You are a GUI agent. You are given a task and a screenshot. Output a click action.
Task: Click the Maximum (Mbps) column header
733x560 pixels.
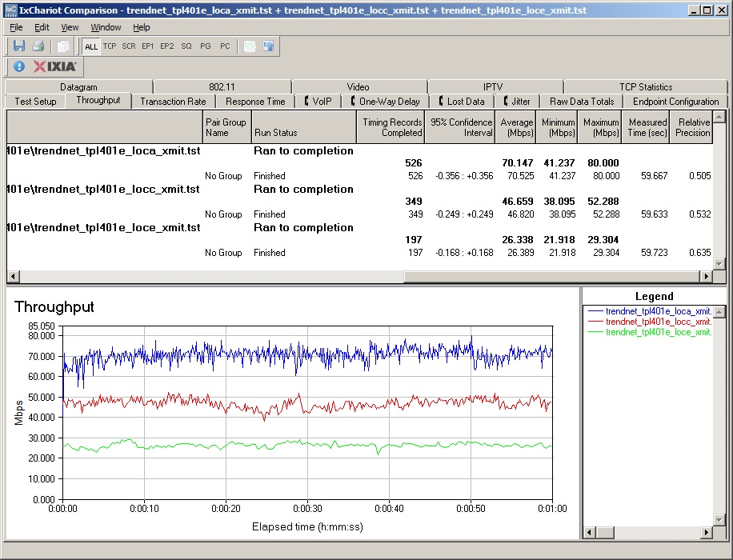(600, 127)
